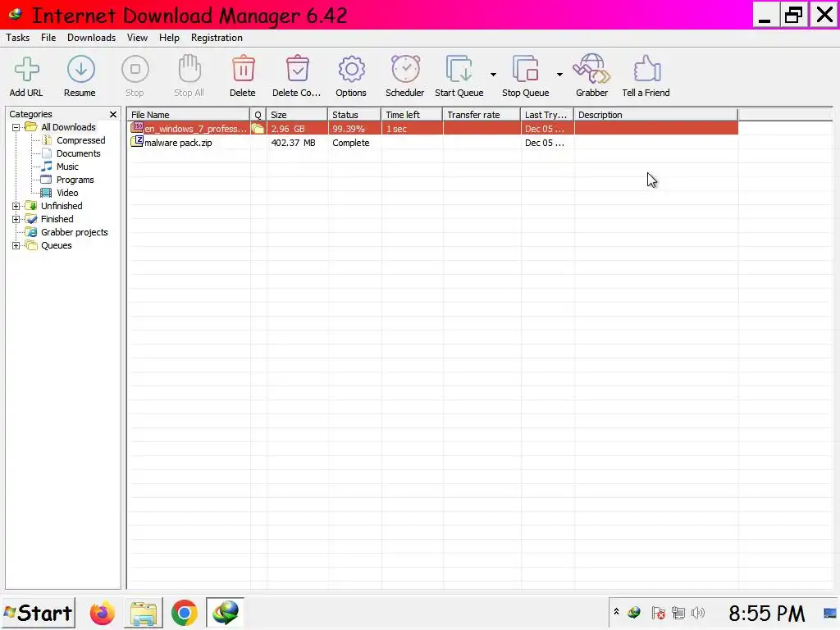Sort by Description column header
This screenshot has height=630, width=840.
(x=655, y=115)
